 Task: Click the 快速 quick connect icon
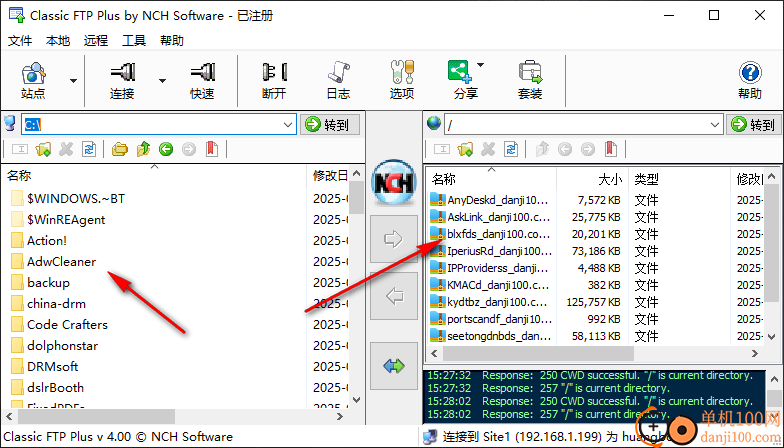[x=202, y=80]
